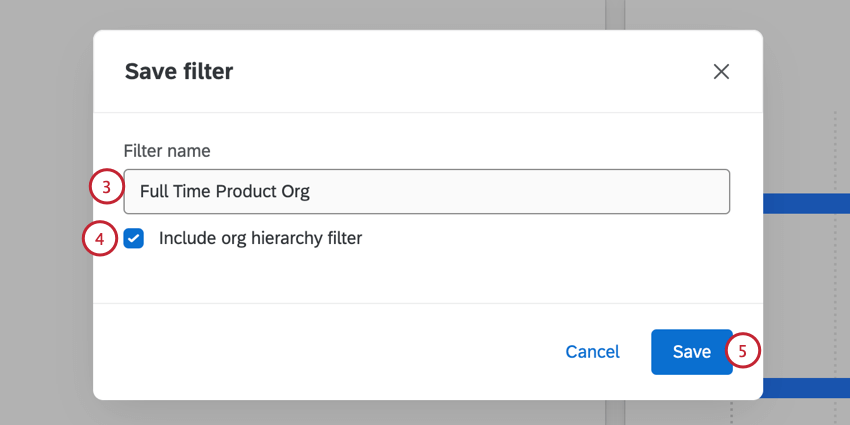Click the red step 5 circle marker

coord(742,351)
